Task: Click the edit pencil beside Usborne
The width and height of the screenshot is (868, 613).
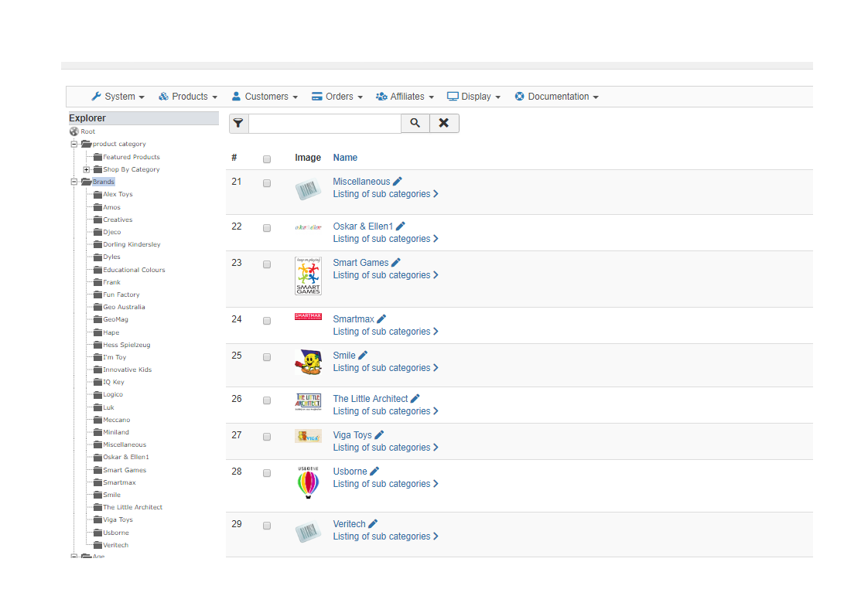Action: (374, 472)
